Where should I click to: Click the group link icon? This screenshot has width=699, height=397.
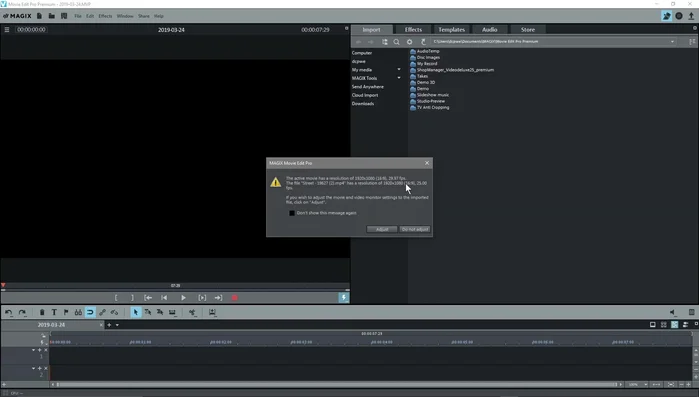(x=103, y=312)
